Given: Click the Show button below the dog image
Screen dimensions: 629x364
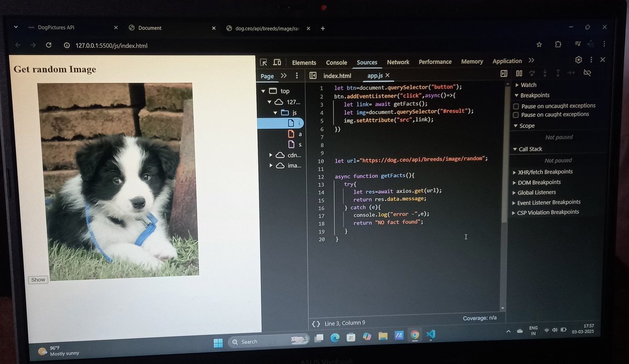Looking at the screenshot, I should click(x=37, y=280).
